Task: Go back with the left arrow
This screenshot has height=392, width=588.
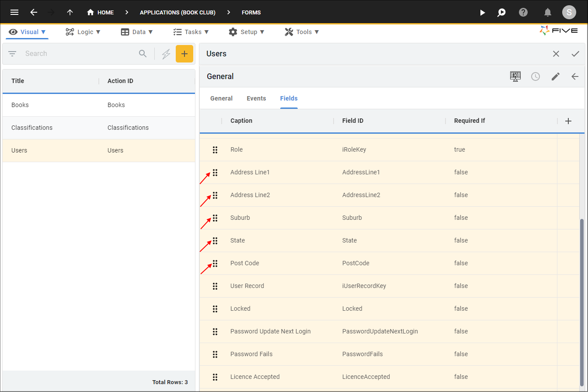Action: point(34,12)
